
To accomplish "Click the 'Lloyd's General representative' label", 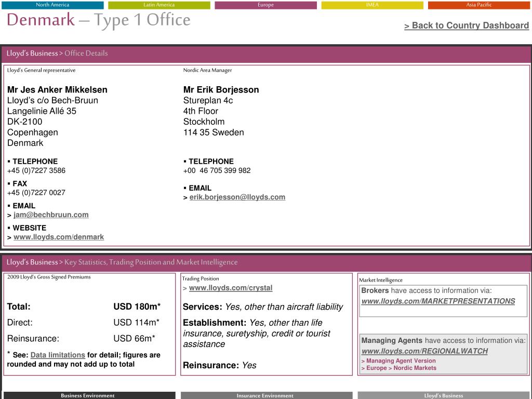I will point(42,70).
